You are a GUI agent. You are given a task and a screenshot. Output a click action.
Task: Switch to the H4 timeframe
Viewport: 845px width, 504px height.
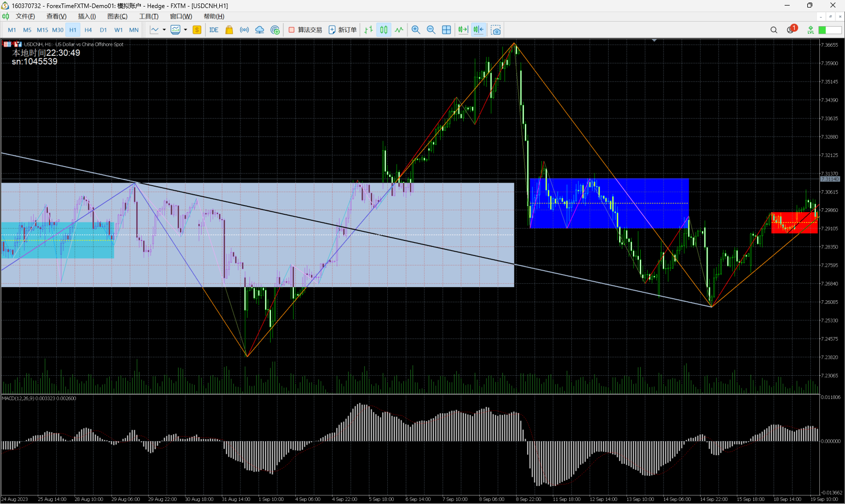click(88, 30)
